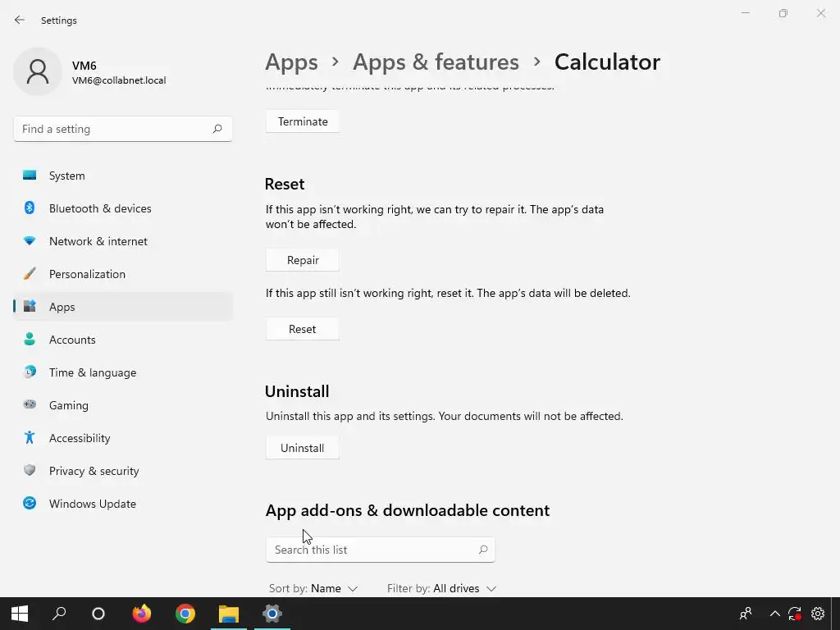840x630 pixels.
Task: Open the VM6 user profile picture
Action: pos(38,71)
